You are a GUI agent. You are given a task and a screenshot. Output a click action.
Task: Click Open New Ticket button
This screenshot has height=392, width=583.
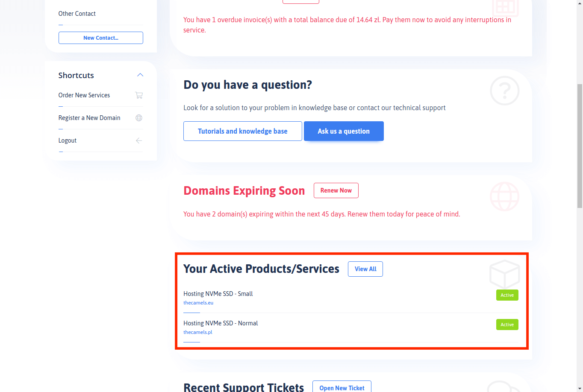click(342, 386)
